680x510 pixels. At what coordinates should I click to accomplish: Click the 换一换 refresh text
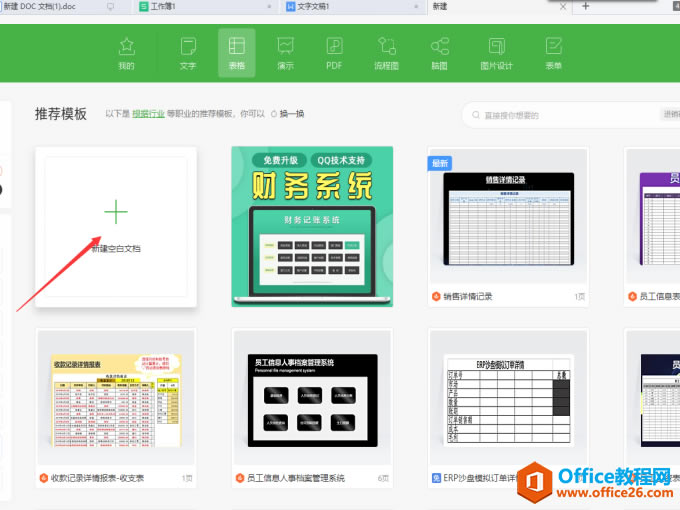pos(292,114)
